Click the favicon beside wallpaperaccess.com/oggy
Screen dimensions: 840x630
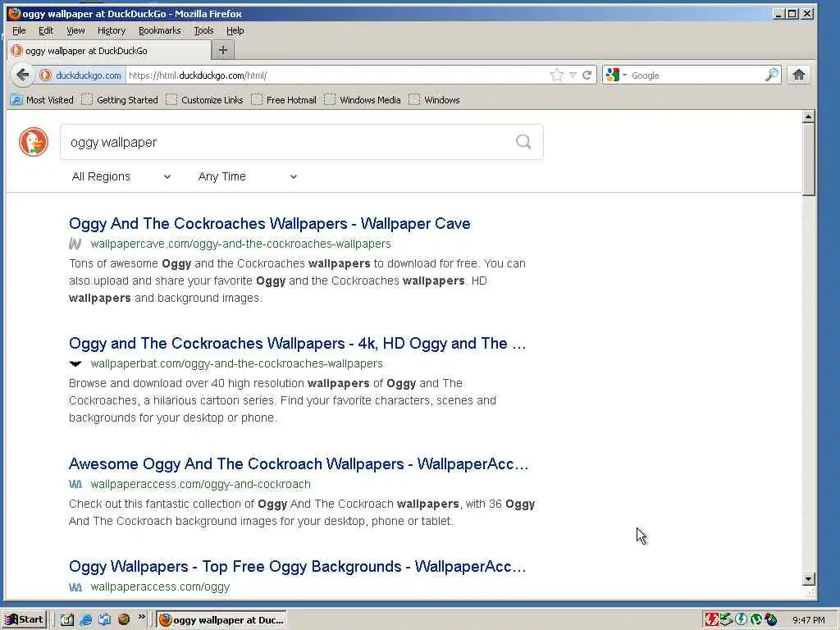[75, 587]
